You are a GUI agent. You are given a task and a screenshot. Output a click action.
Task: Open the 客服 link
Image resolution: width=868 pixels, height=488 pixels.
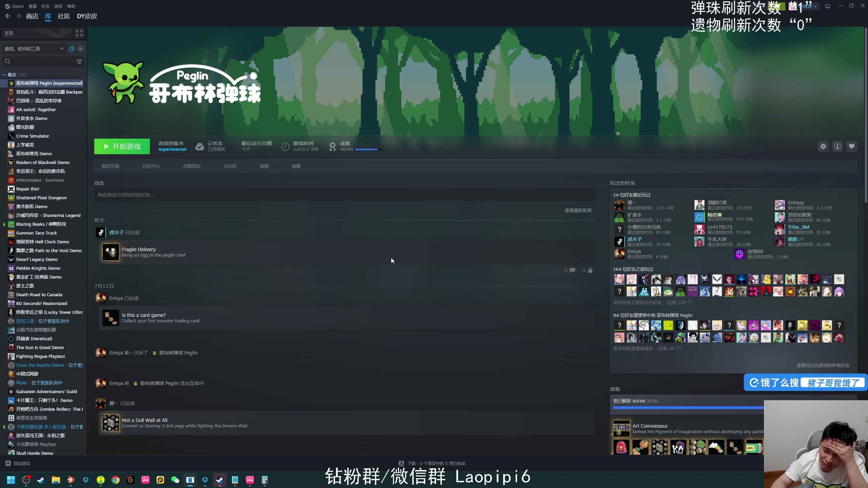296,166
